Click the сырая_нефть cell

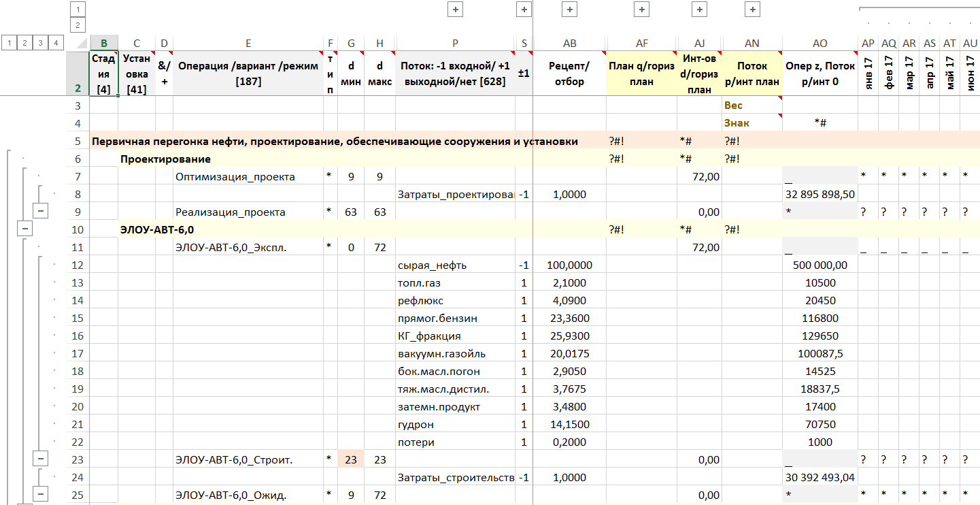[454, 265]
